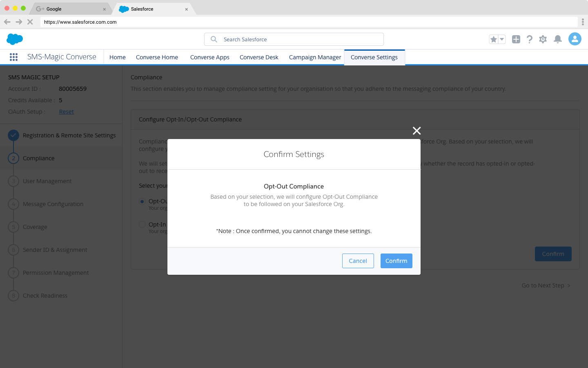Stop page loading with X icon
This screenshot has width=588, height=368.
coord(30,22)
